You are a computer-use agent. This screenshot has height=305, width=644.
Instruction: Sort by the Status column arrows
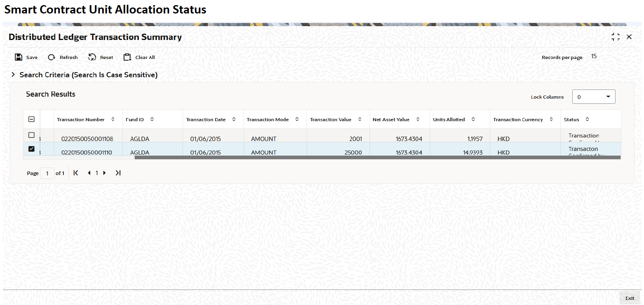(x=587, y=119)
